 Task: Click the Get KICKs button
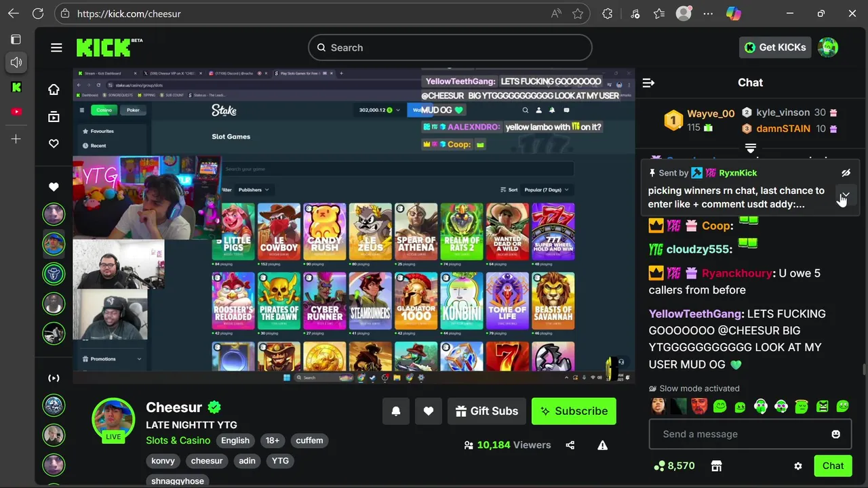[x=775, y=47]
